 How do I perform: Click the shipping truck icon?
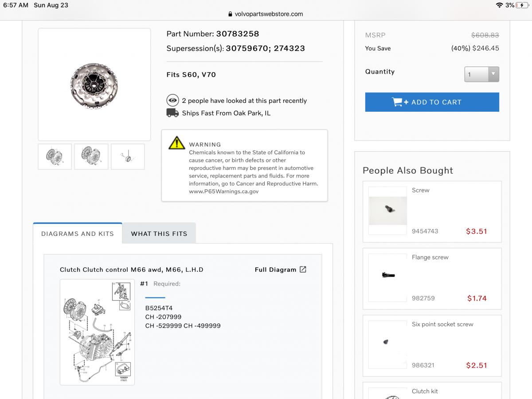click(x=172, y=113)
